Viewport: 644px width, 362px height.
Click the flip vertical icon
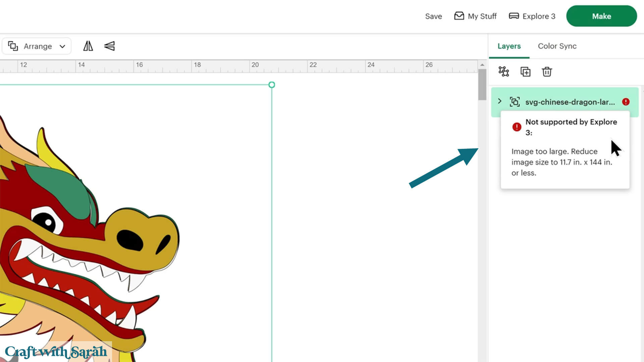tap(109, 46)
